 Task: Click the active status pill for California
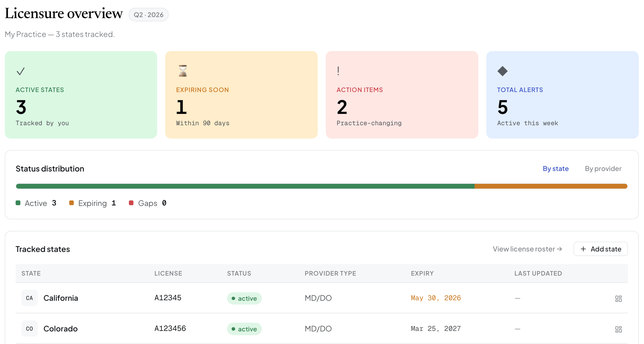pyautogui.click(x=244, y=298)
